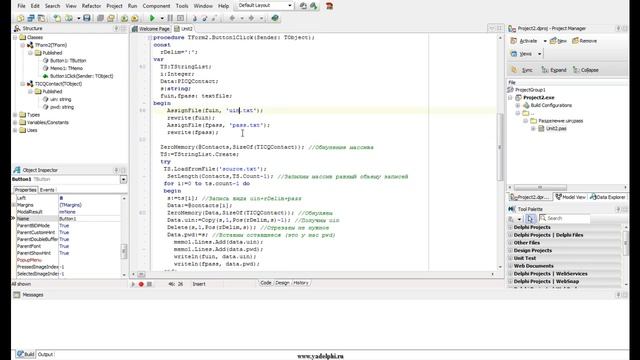Click the Save floppy disk icon
The height and width of the screenshot is (360, 640).
(x=87, y=18)
